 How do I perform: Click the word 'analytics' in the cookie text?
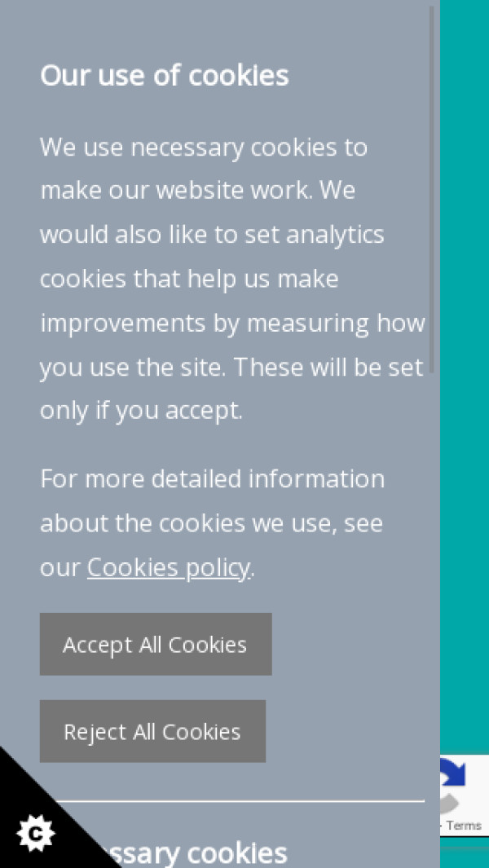pyautogui.click(x=335, y=235)
